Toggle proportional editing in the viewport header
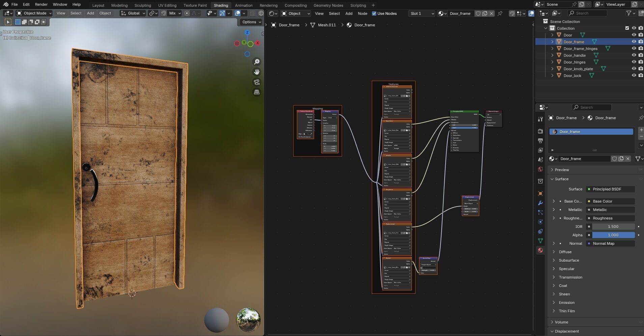 [187, 13]
